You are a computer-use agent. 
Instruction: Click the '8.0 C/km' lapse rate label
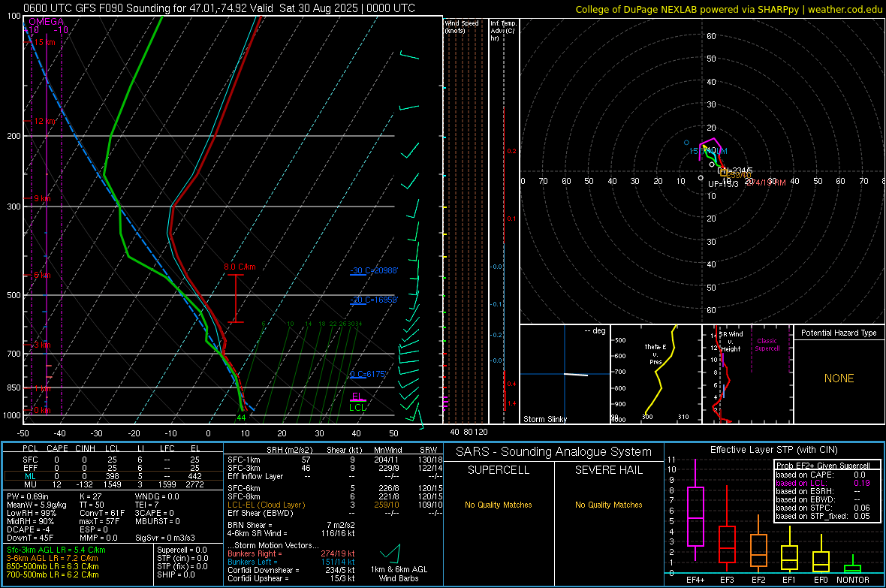240,267
